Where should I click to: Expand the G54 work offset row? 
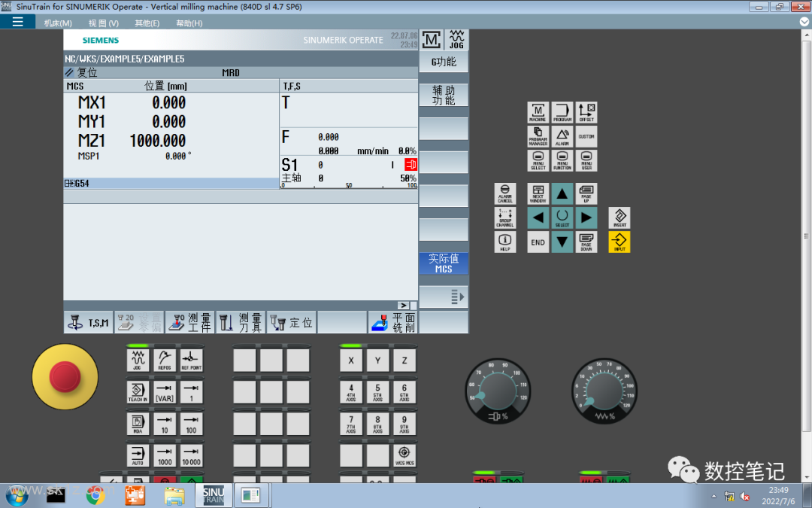tap(171, 184)
